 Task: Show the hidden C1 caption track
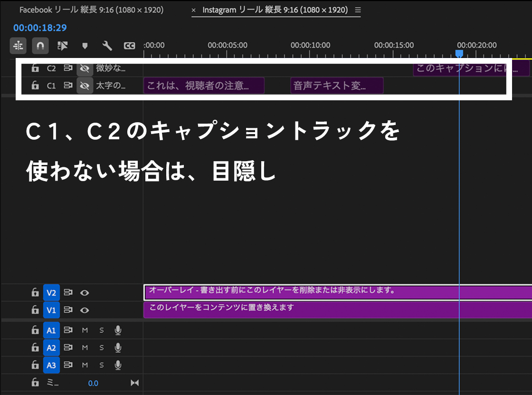85,86
